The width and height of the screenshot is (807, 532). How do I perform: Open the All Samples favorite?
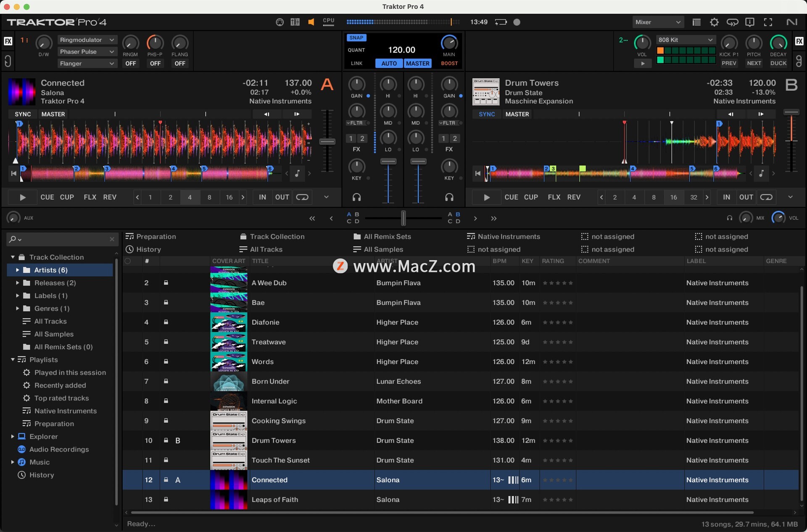point(378,249)
